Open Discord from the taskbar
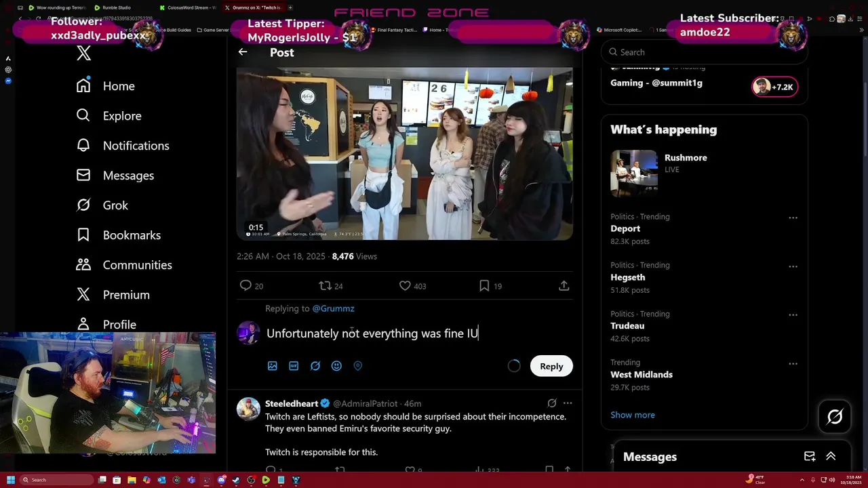 221,480
